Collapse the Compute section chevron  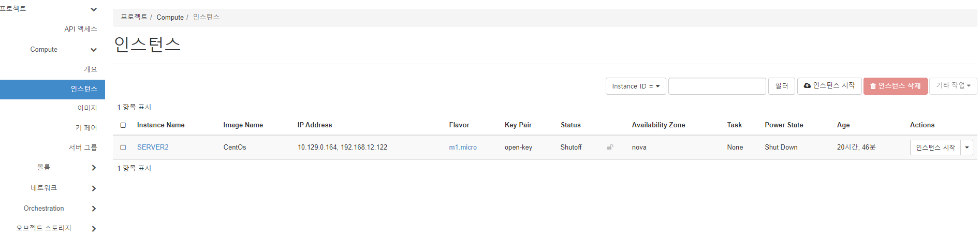click(x=94, y=50)
